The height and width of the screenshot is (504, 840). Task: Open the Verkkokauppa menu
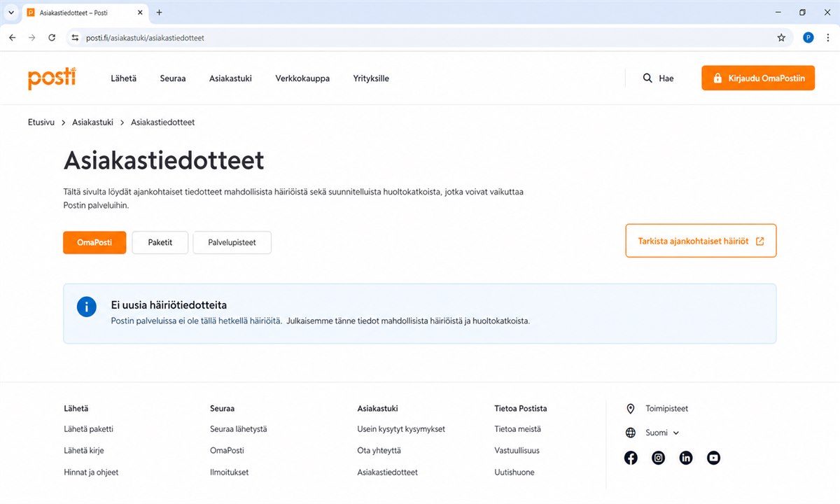[x=302, y=78]
